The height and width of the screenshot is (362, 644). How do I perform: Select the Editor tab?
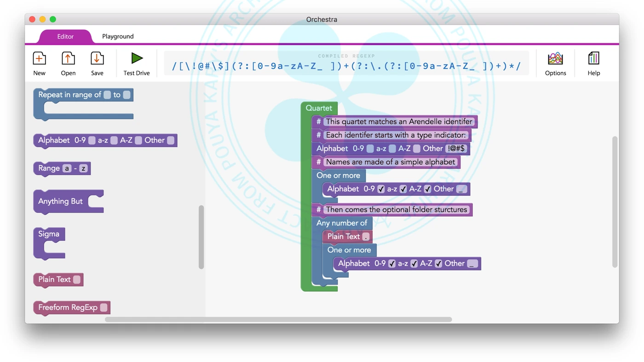65,36
